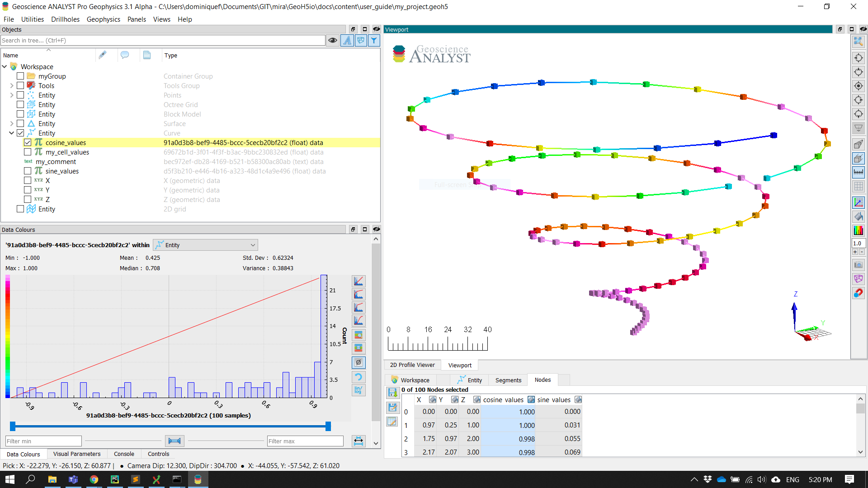Click the load colour map search icon
The image size is (868, 488).
[x=359, y=335]
